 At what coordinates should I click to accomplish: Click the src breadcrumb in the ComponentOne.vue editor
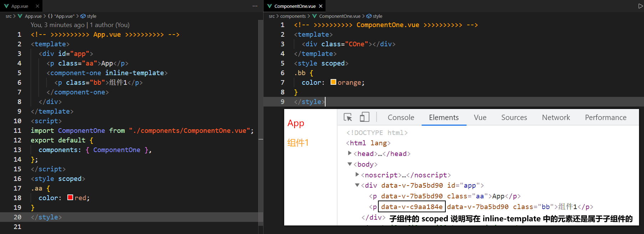[272, 16]
